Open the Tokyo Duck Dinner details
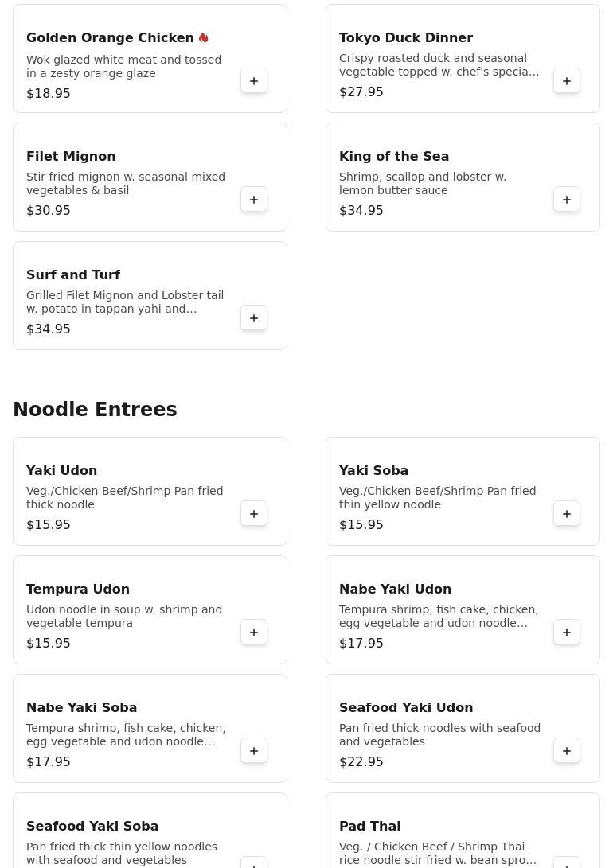 405,38
